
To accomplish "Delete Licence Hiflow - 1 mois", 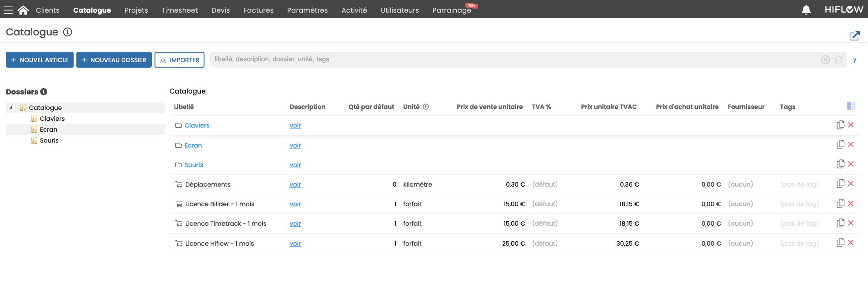I will tap(851, 243).
